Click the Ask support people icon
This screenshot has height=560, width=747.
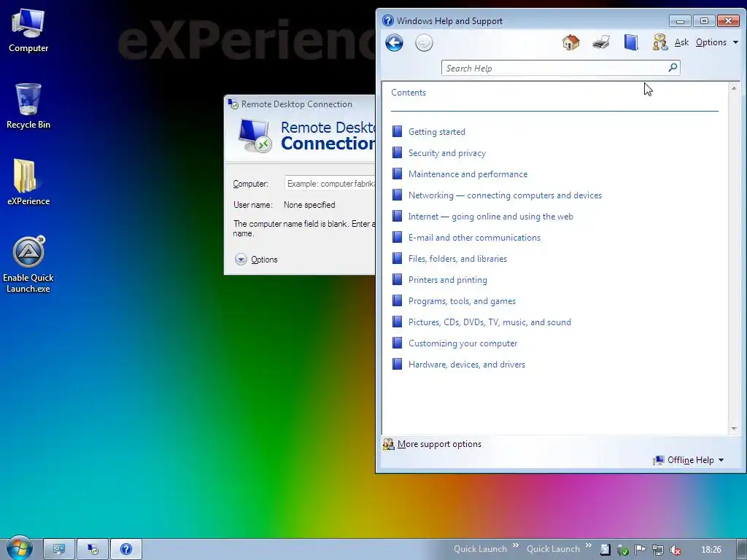click(659, 42)
